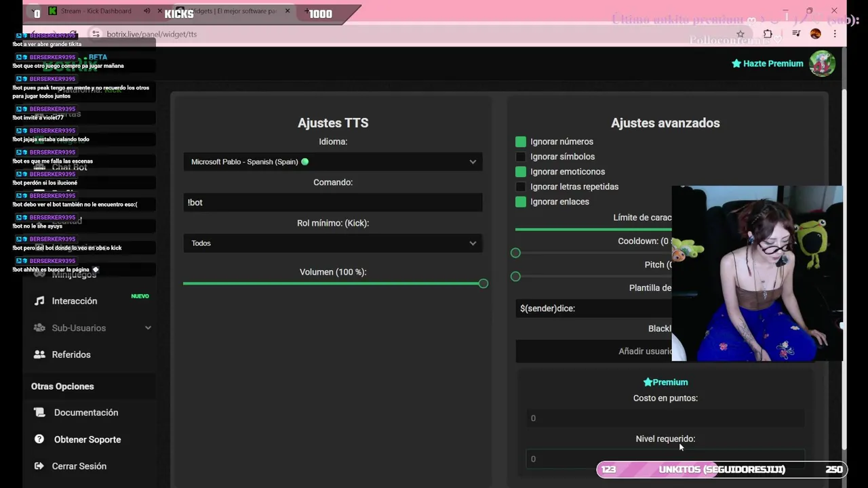Click the Cooldown slider handle
The image size is (868, 488).
[515, 253]
